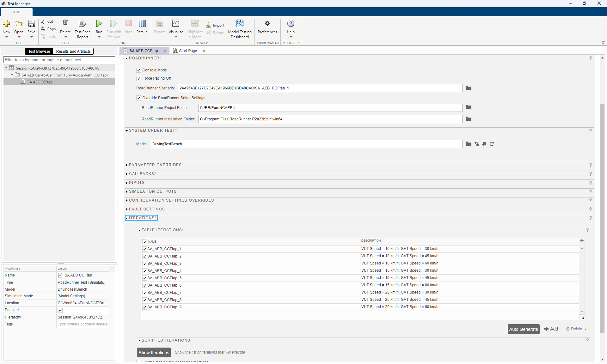Collapse the Session tree node
This screenshot has width=607, height=364.
tap(6, 68)
